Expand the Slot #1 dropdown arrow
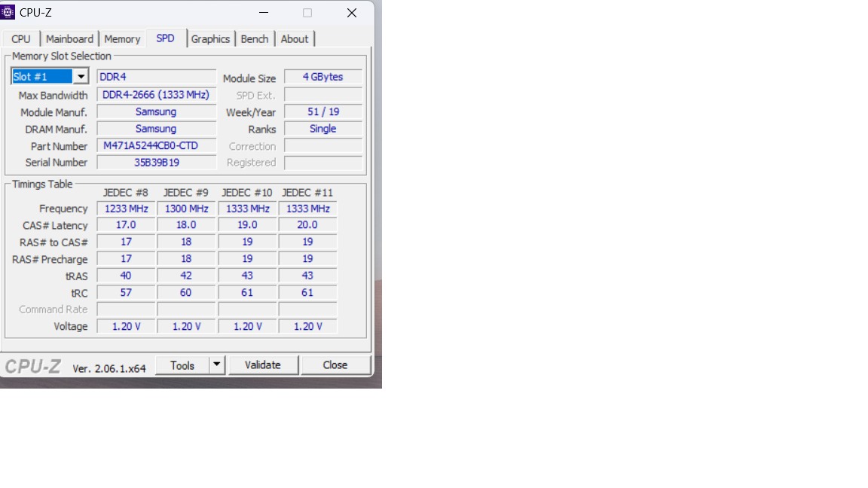The image size is (868, 488). click(x=81, y=76)
